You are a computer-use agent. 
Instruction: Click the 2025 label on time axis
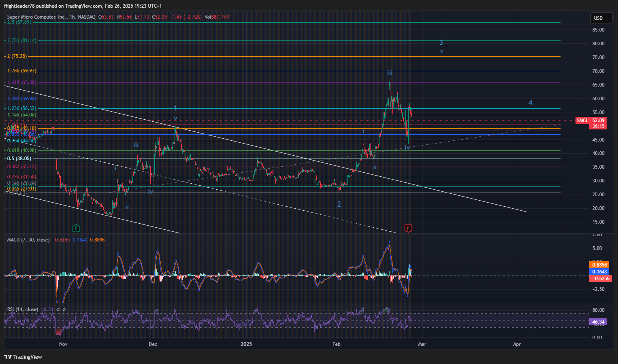pos(246,344)
